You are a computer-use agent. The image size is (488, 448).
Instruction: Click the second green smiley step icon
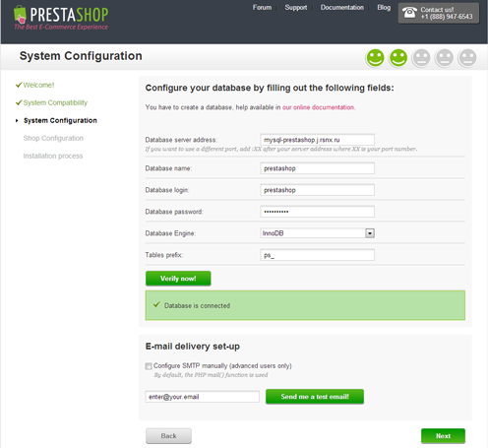398,58
